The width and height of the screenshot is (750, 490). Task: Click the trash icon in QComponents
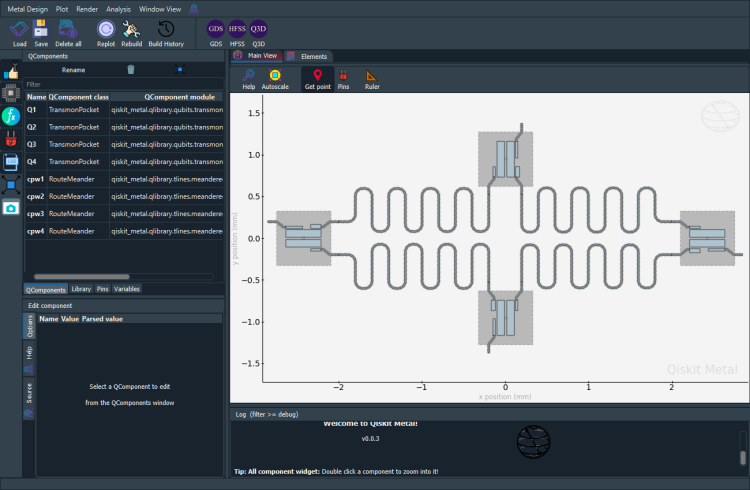point(131,70)
